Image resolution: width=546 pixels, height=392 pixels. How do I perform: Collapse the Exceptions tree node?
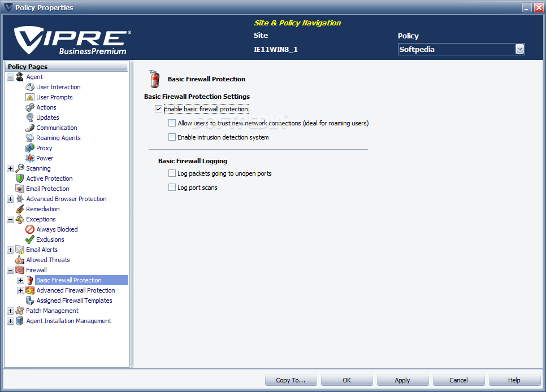pyautogui.click(x=10, y=219)
